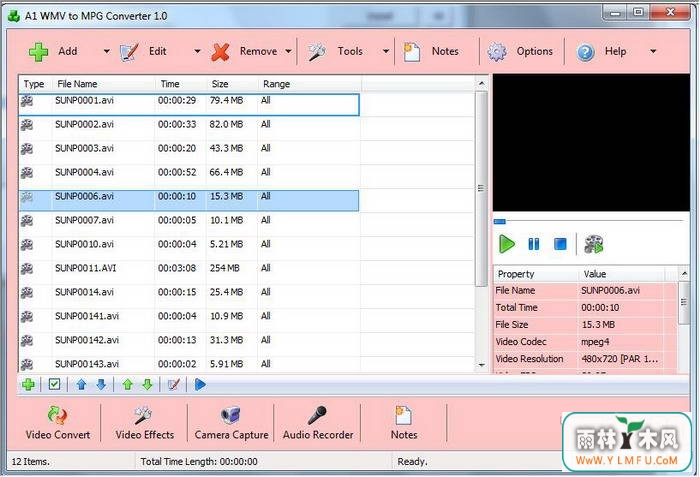Play the preview with the green play button
This screenshot has width=700, height=477.
coord(507,244)
